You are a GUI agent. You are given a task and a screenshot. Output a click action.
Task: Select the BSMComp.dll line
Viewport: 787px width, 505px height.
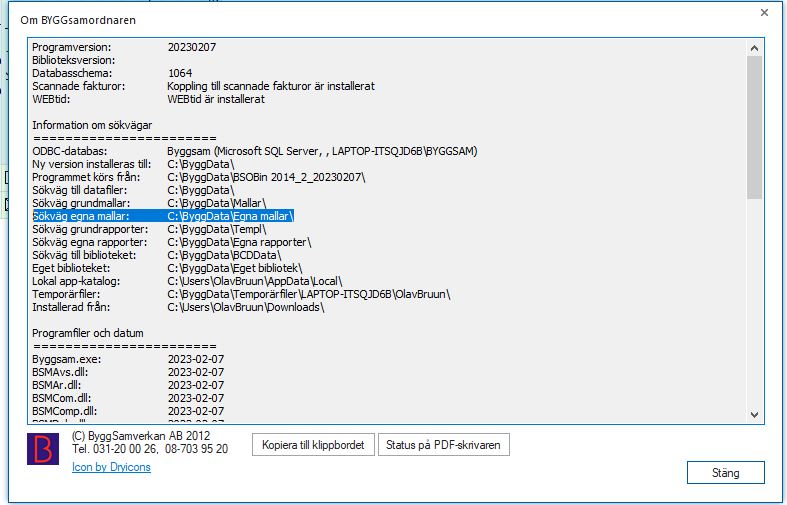tap(128, 412)
